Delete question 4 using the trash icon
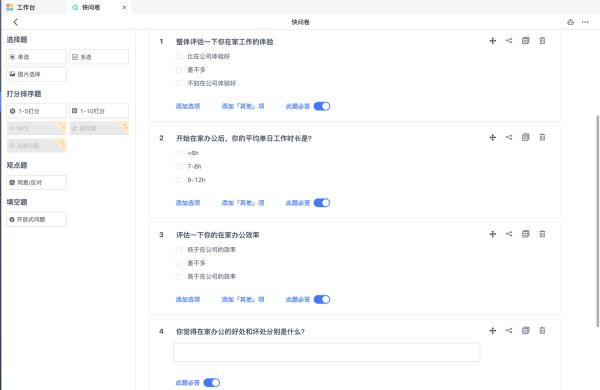The height and width of the screenshot is (390, 600). coord(542,330)
